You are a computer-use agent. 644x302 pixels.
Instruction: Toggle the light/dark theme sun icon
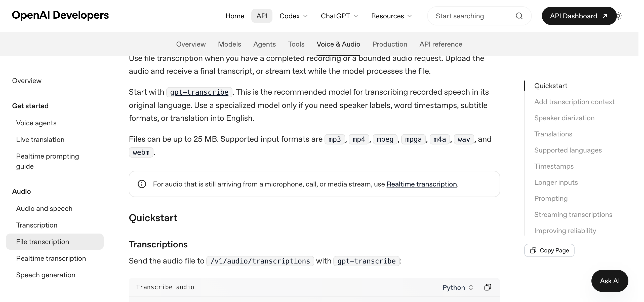[x=620, y=16]
